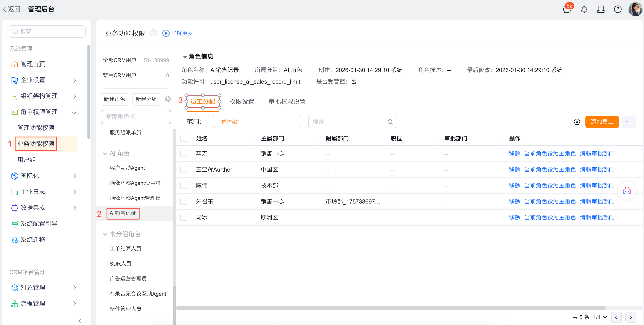Click the horizontal scrollbar under the table
Image resolution: width=644 pixels, height=325 pixels.
(x=391, y=308)
